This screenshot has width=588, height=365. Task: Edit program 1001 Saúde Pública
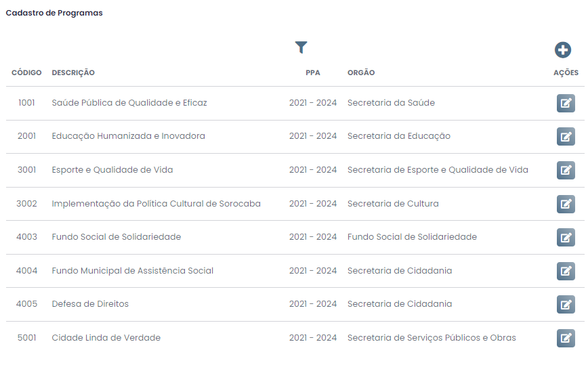[x=566, y=103]
